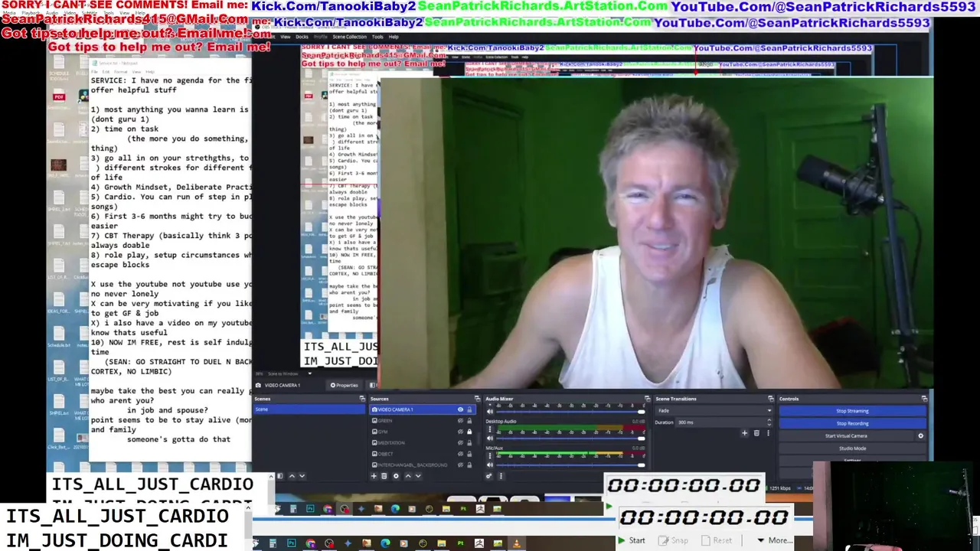
Task: Open Desktop Audio three-dot options menu
Action: [x=490, y=429]
